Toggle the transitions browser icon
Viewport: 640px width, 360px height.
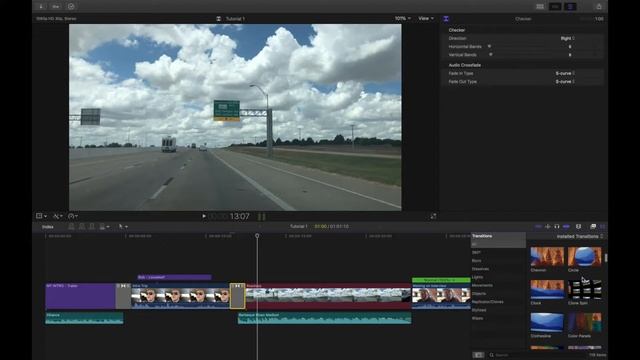[602, 227]
